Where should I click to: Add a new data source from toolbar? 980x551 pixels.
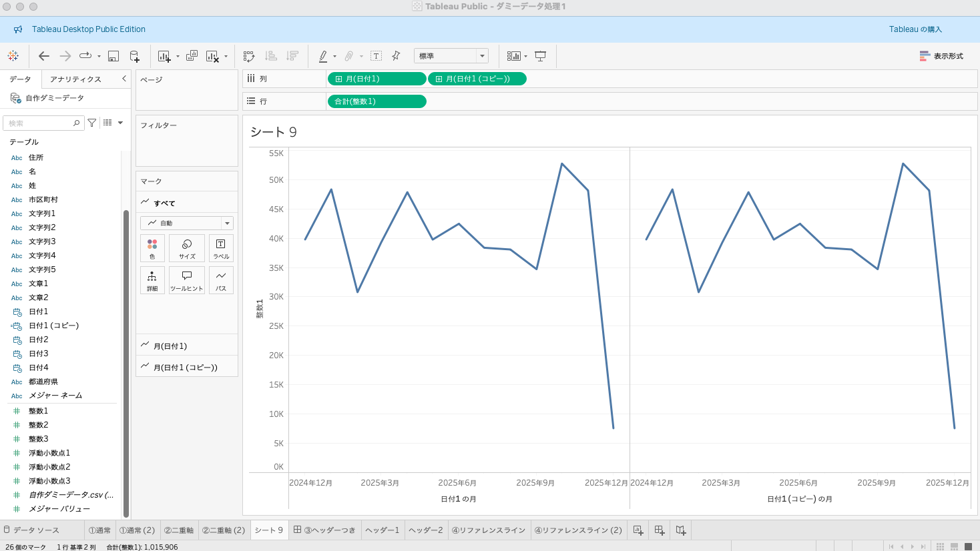tap(134, 56)
